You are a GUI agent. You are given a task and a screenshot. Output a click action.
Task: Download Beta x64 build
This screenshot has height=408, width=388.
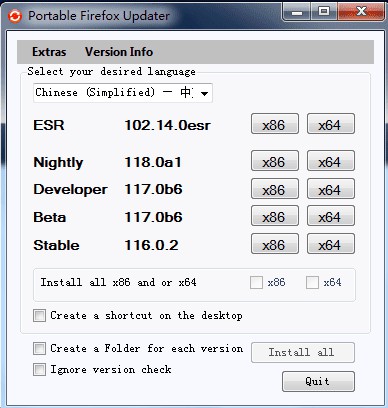coord(331,216)
